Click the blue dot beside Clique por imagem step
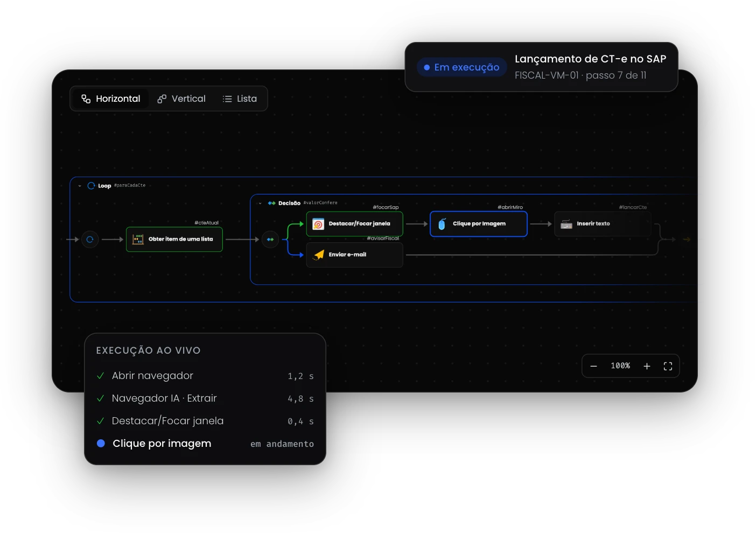 click(101, 444)
